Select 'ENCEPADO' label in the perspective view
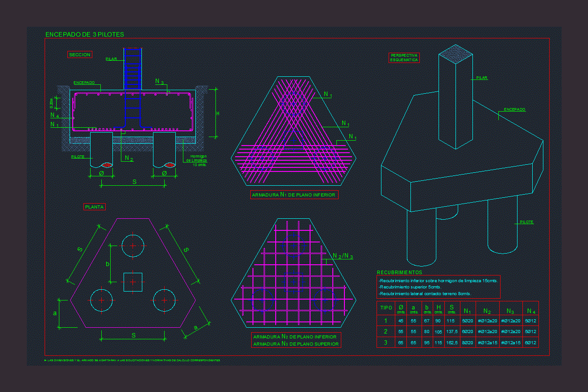The width and height of the screenshot is (588, 392). tap(514, 109)
